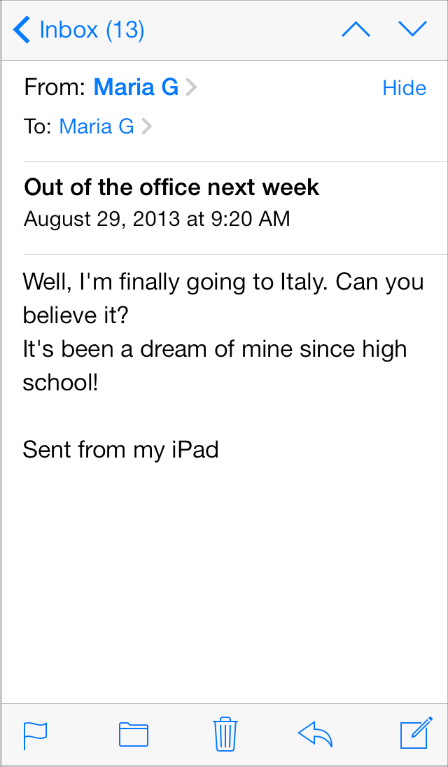Tap the message body about Italy
This screenshot has width=448, height=767.
pyautogui.click(x=223, y=332)
